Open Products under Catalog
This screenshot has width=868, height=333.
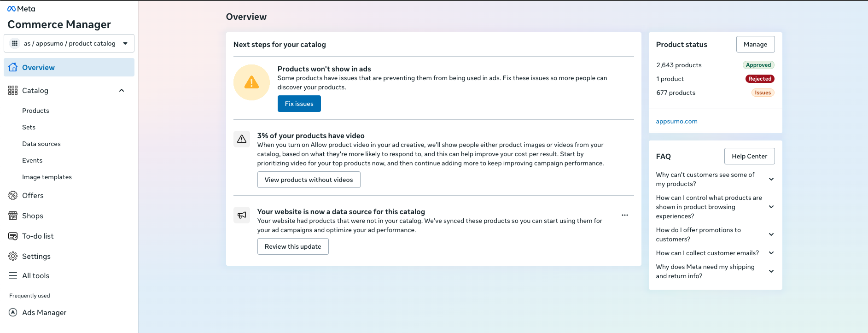click(35, 111)
